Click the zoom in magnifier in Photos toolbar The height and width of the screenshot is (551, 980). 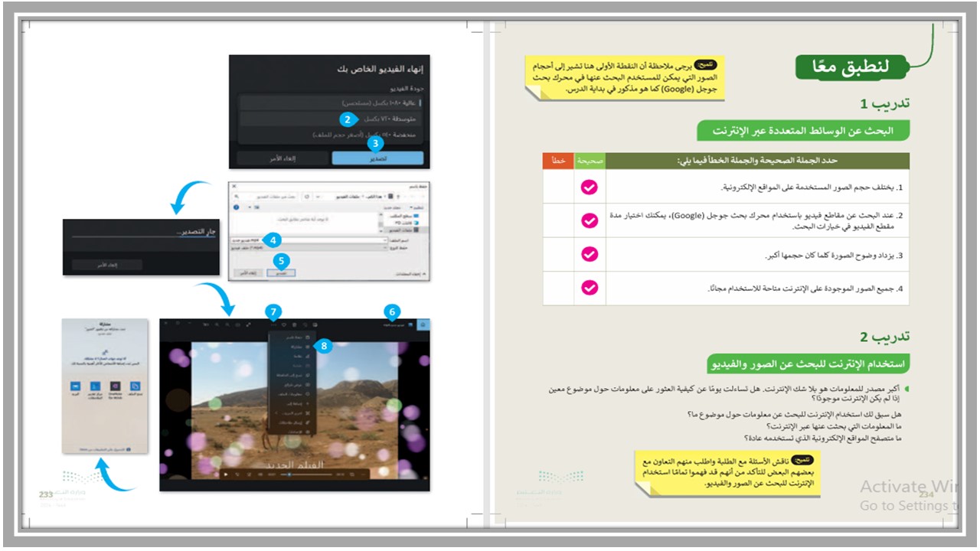point(217,324)
